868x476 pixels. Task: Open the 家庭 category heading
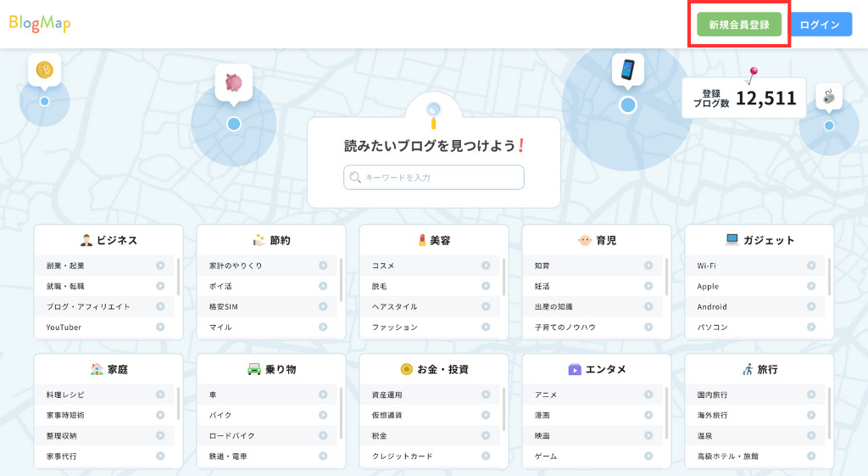[108, 369]
